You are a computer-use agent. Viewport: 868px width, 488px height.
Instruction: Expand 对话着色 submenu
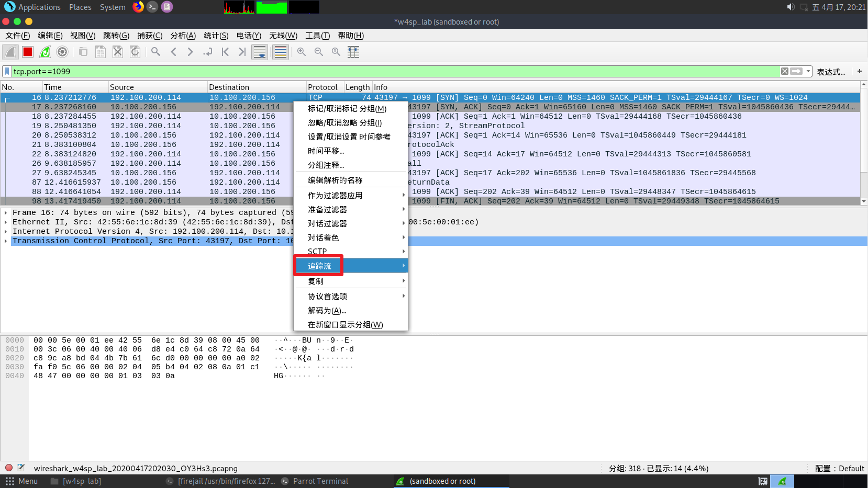[x=350, y=238]
